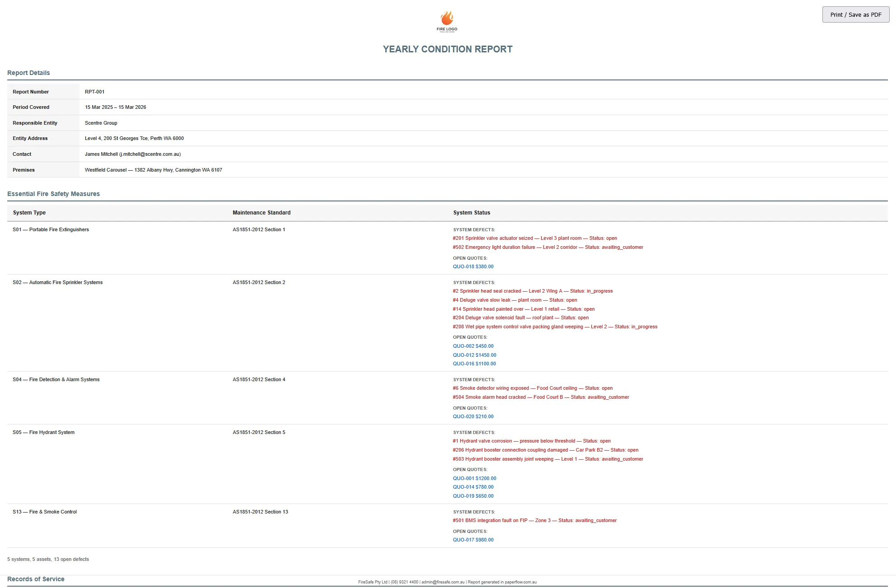
Task: Open quote QUO-014 valued at $780.00
Action: (x=473, y=487)
